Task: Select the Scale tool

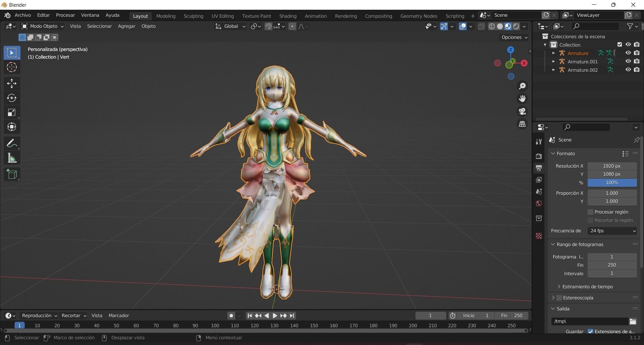Action: pos(12,112)
